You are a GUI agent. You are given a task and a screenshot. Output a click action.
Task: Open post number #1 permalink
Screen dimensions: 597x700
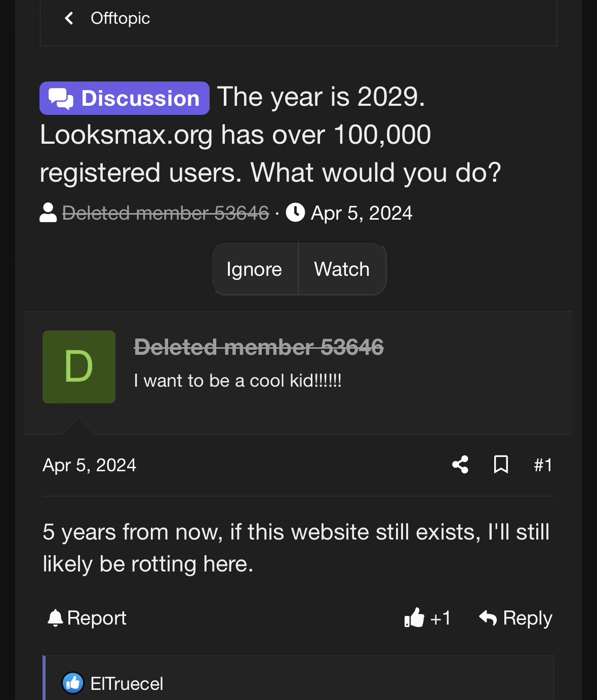click(x=543, y=465)
